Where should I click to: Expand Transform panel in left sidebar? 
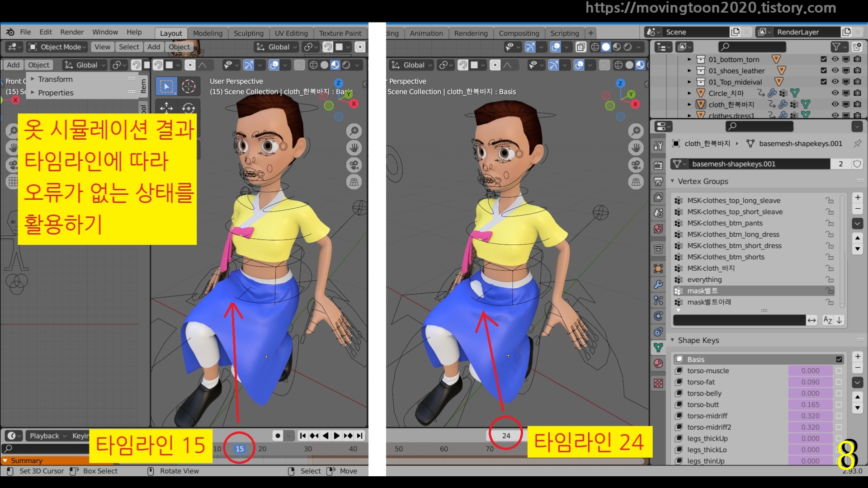[33, 79]
